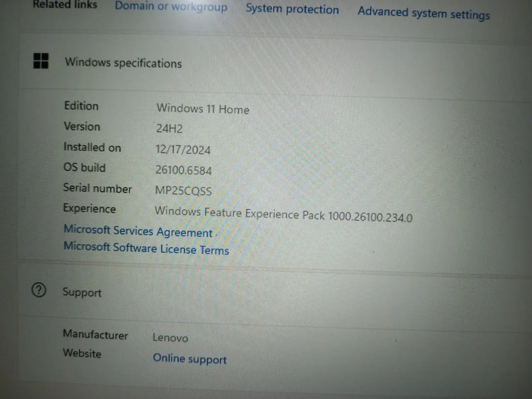Open System protection settings
The image size is (532, 399).
(292, 9)
